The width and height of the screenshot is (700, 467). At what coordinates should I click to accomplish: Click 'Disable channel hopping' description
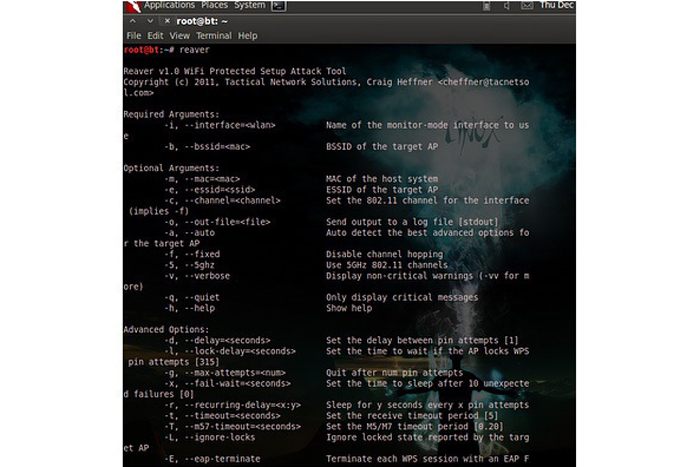[x=384, y=254]
